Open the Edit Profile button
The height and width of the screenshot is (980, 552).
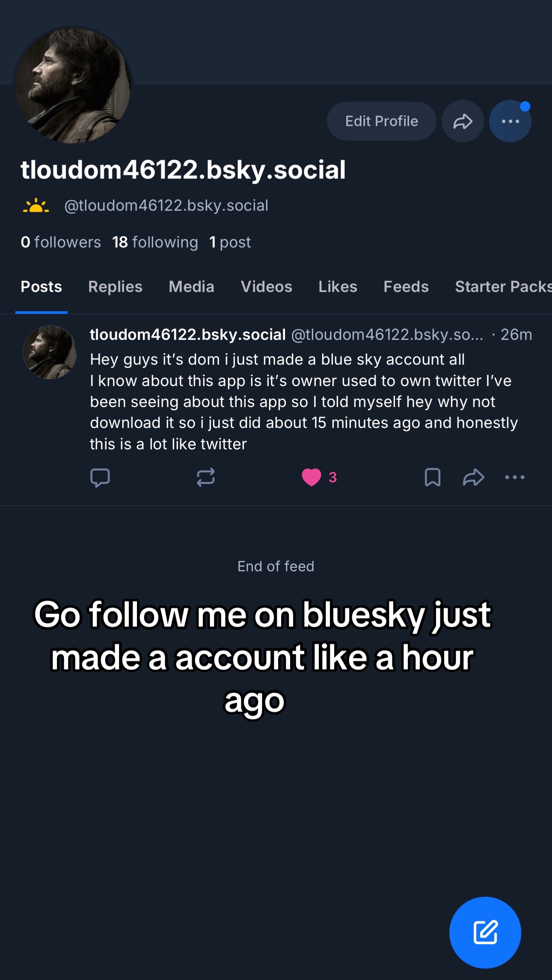coord(381,121)
